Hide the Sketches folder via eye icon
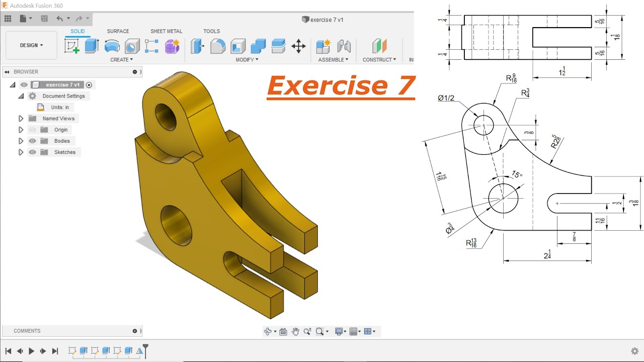 33,152
